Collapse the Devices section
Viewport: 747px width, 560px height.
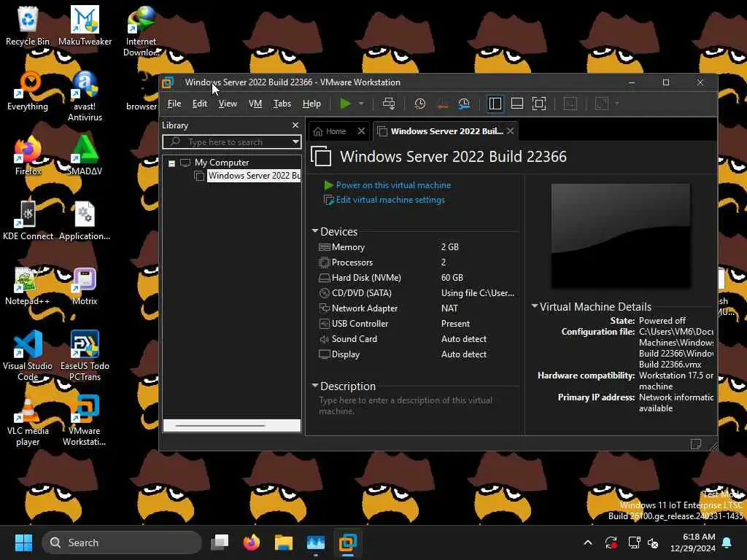pos(315,231)
